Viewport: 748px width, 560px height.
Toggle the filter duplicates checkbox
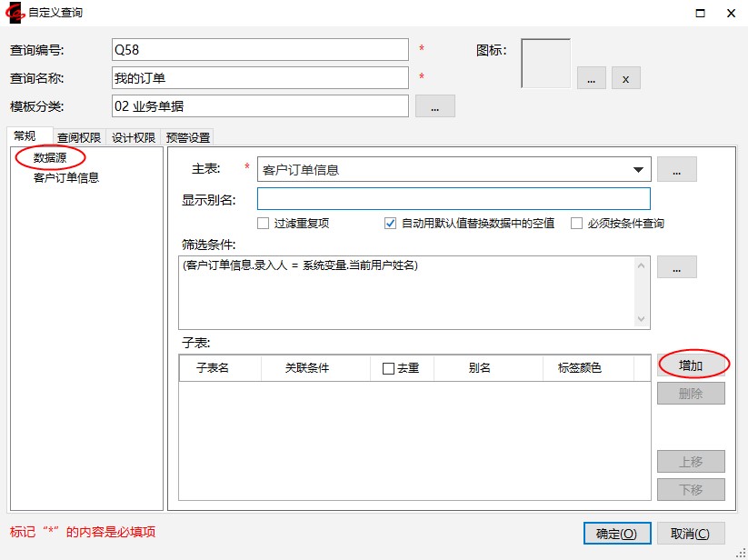(x=264, y=224)
